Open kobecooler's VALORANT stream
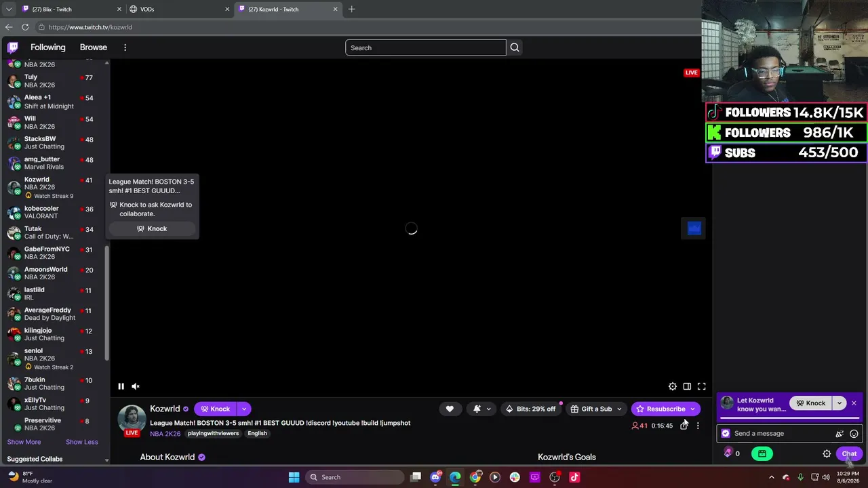Viewport: 868px width, 488px height. coord(54,212)
